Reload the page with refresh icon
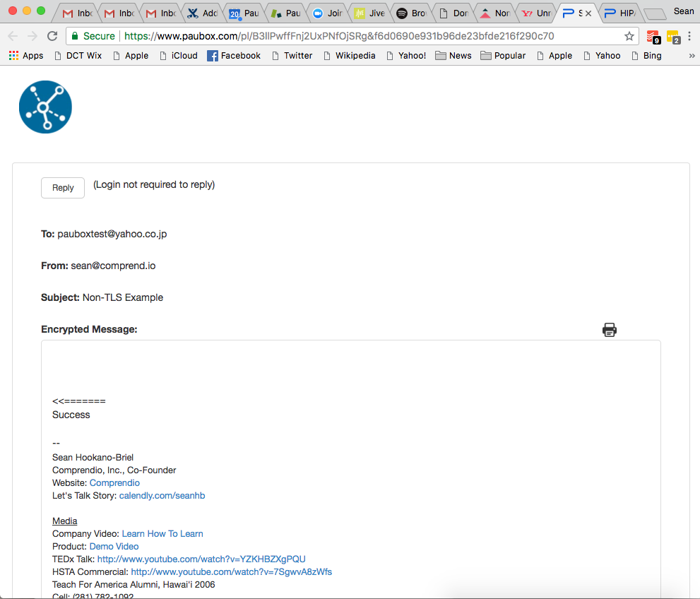The width and height of the screenshot is (700, 599). coord(52,36)
